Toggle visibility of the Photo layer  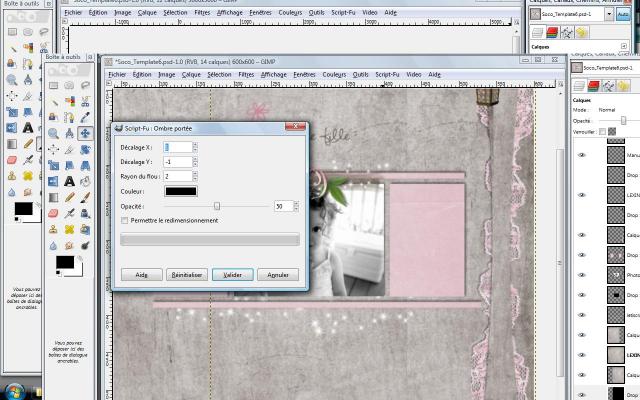click(x=582, y=275)
